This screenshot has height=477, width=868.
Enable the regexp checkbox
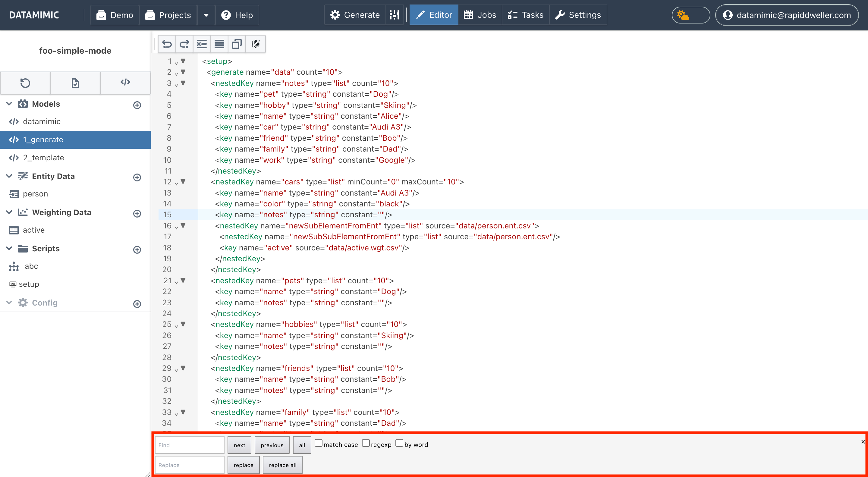366,443
